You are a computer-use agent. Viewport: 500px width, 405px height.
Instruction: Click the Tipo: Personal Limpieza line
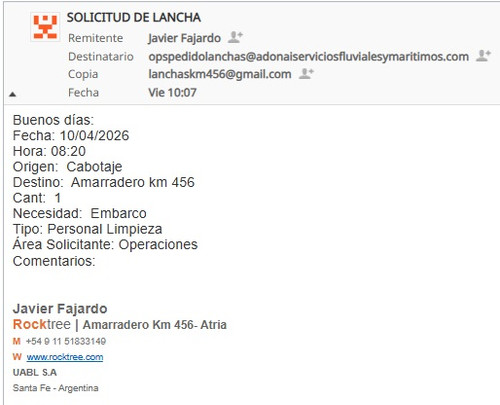pyautogui.click(x=87, y=229)
